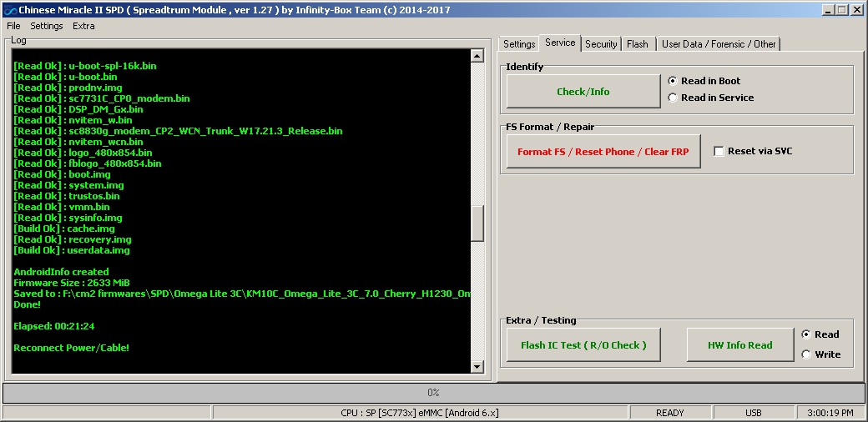Minimize the Chinese Miracle II window

point(828,10)
